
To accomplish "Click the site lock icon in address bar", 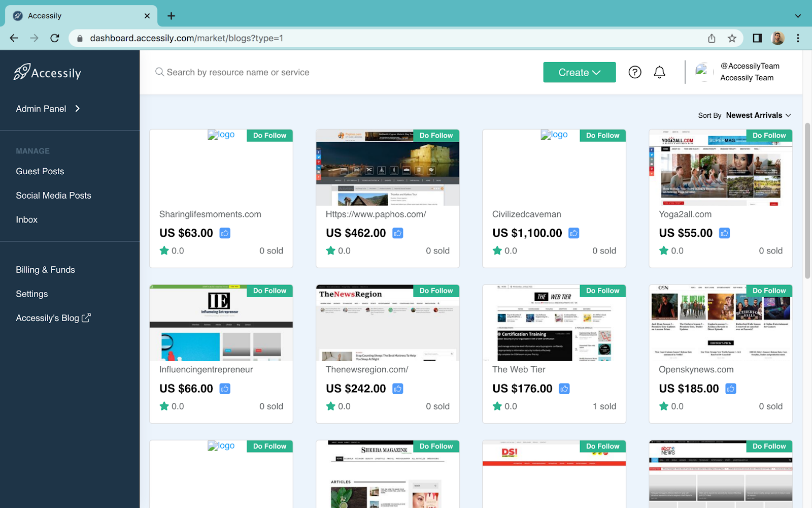I will (x=79, y=38).
